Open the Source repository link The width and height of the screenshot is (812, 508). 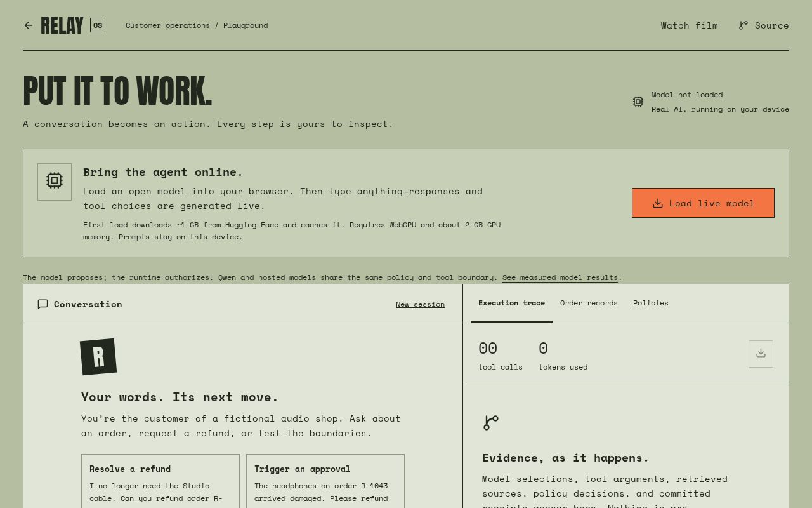click(764, 25)
